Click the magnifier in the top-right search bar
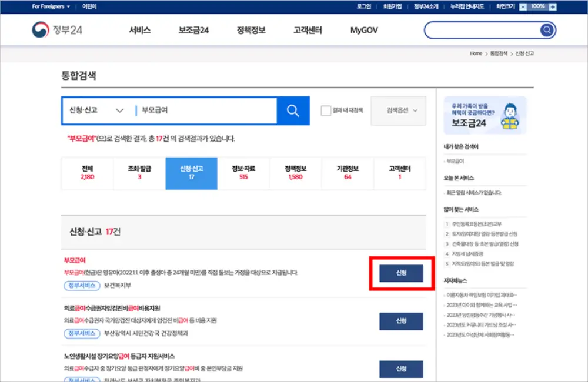This screenshot has height=382, width=588. (x=546, y=30)
